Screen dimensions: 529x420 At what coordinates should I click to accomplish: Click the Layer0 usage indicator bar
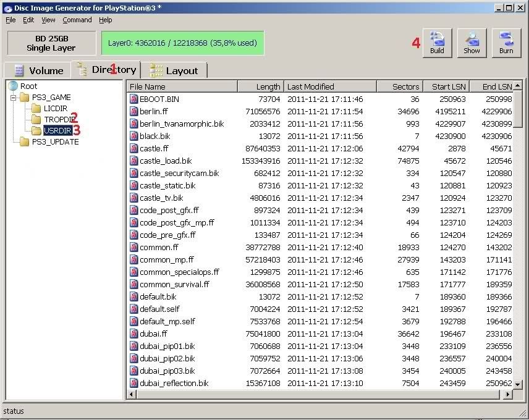[182, 43]
